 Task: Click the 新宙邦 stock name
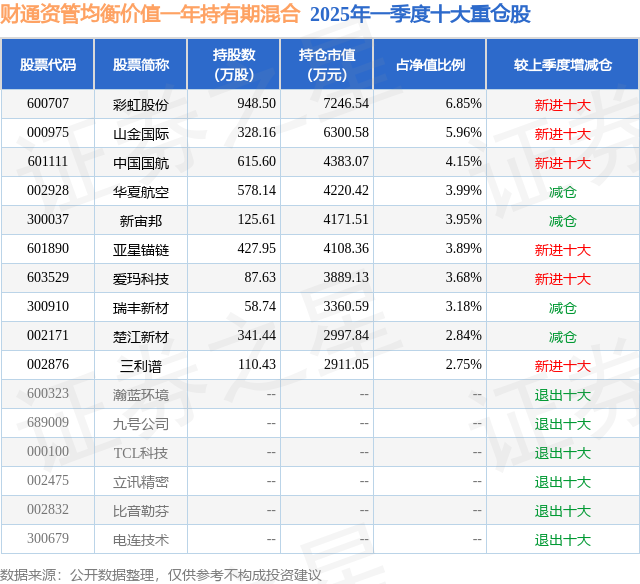click(141, 220)
